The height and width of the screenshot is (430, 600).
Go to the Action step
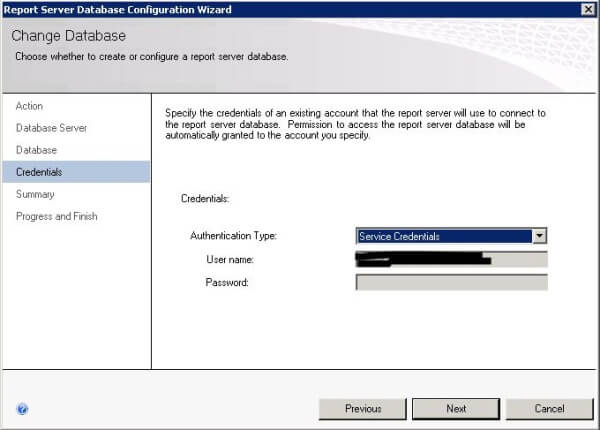coord(30,106)
